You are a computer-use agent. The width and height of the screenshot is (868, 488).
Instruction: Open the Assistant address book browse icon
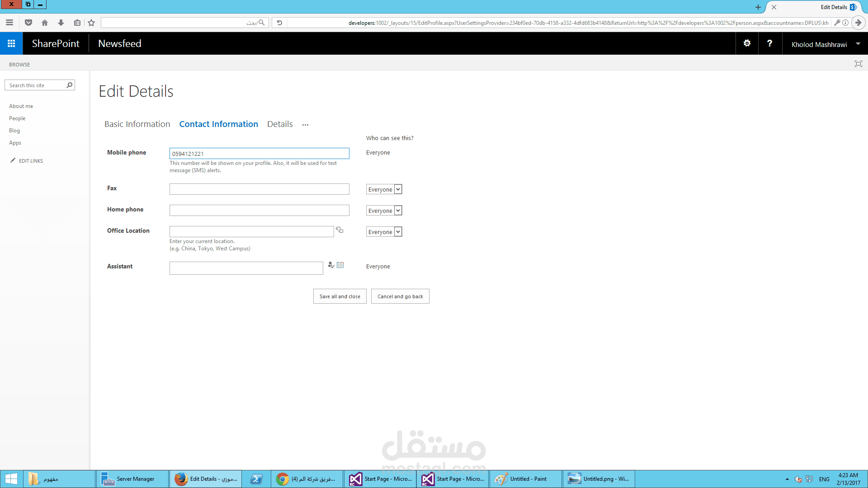coord(340,265)
